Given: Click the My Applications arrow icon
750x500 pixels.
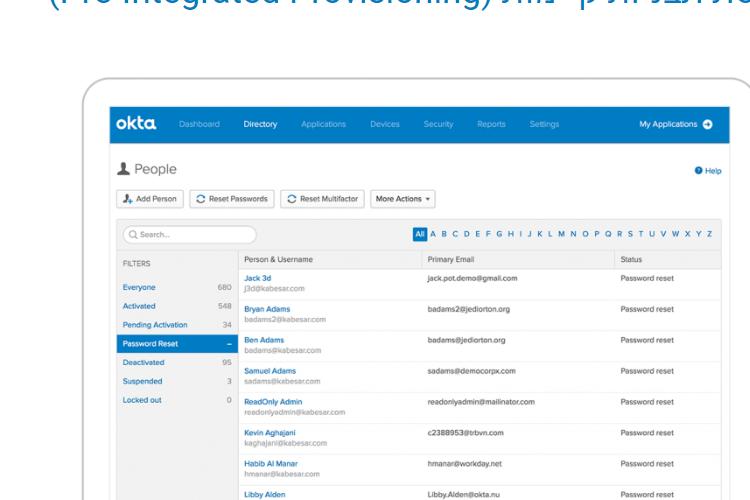Looking at the screenshot, I should [707, 124].
